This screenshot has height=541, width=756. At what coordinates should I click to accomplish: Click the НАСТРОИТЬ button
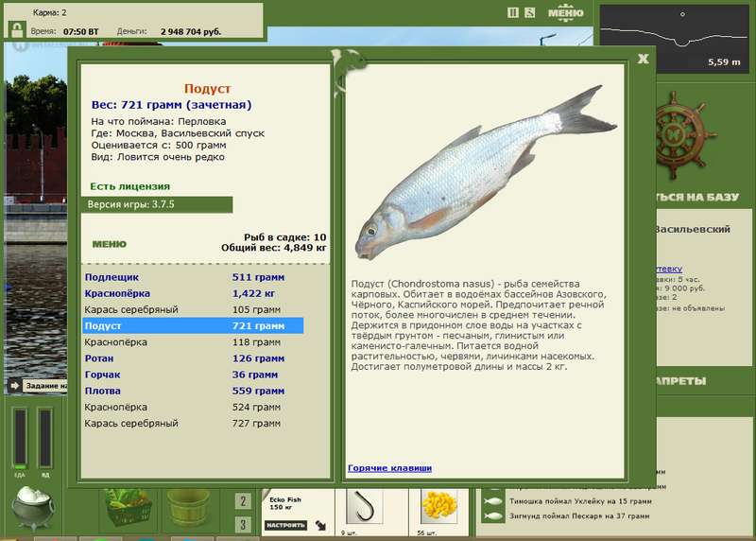click(x=285, y=525)
